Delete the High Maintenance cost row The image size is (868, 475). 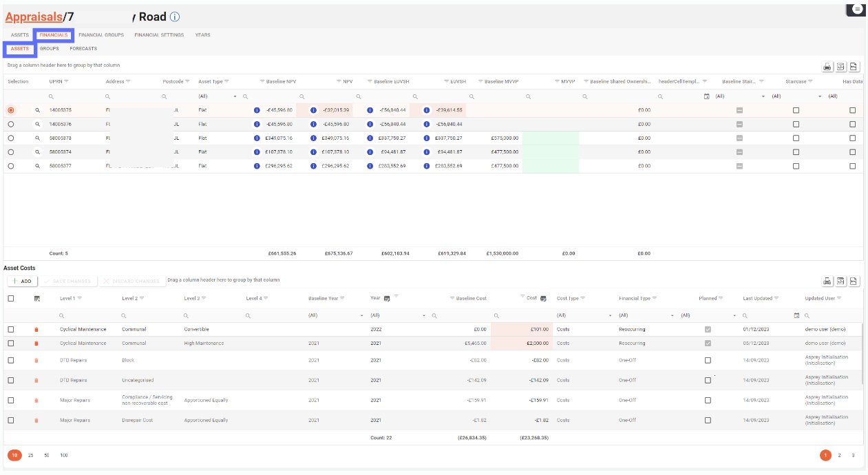coord(36,344)
